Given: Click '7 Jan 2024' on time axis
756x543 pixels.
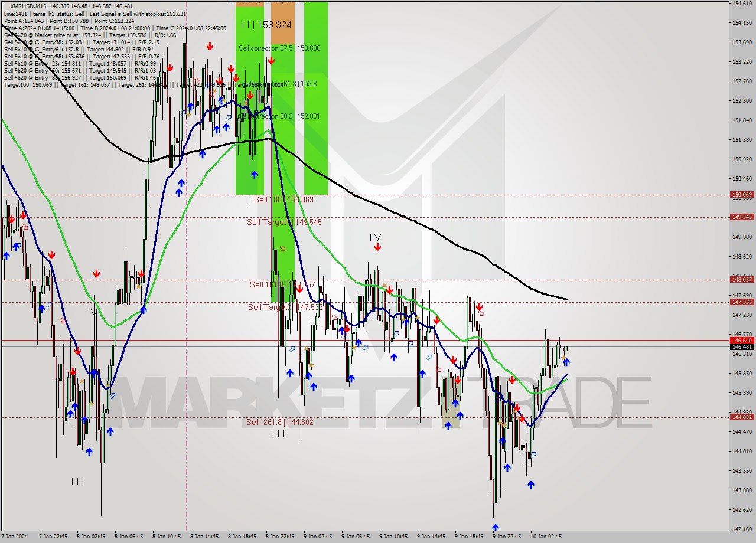Looking at the screenshot, I should [x=15, y=537].
